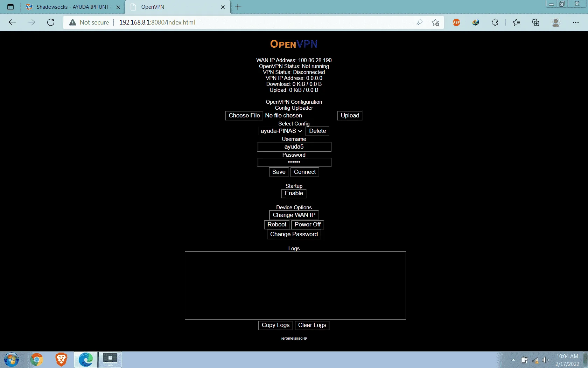Enable OpenVPN at Startup
The height and width of the screenshot is (368, 588).
pos(294,193)
